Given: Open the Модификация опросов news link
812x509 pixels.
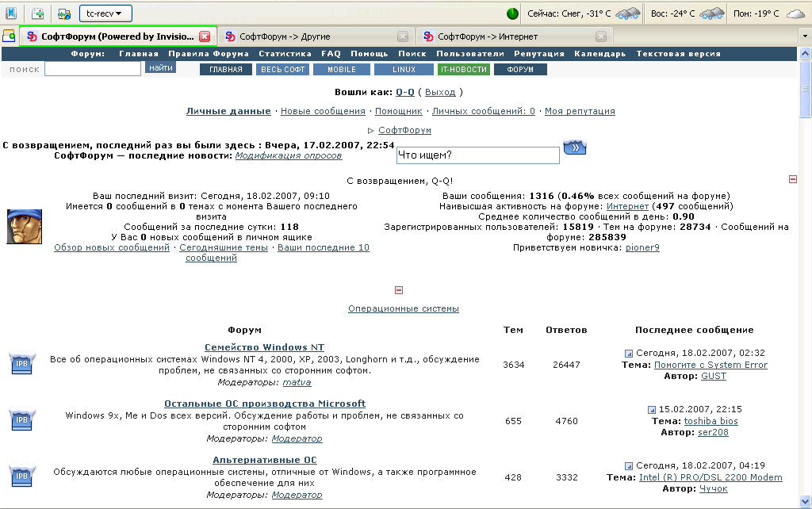Looking at the screenshot, I should point(289,156).
